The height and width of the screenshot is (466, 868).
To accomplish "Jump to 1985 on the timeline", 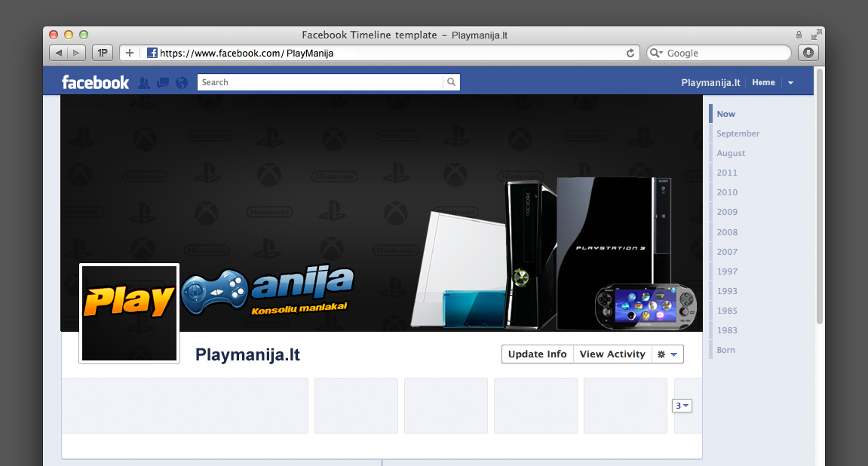I will click(727, 311).
